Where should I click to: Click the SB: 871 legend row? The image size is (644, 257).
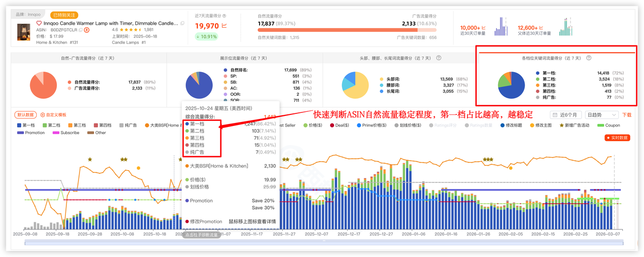268,82
